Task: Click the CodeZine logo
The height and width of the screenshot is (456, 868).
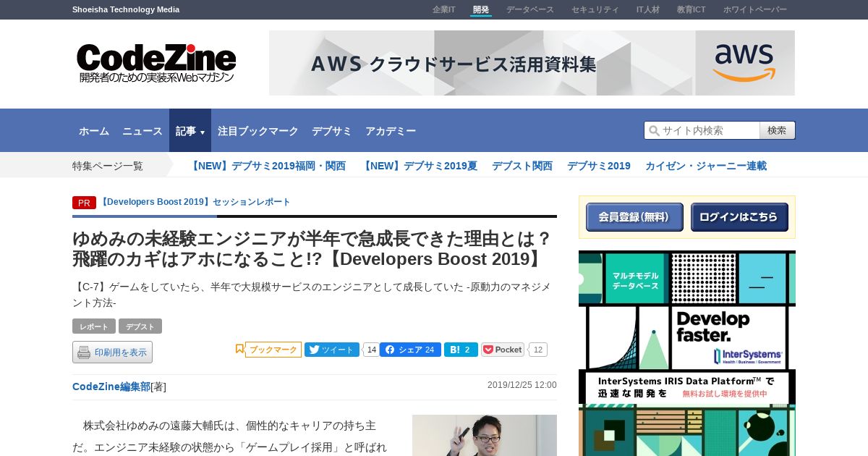Action: (x=156, y=63)
